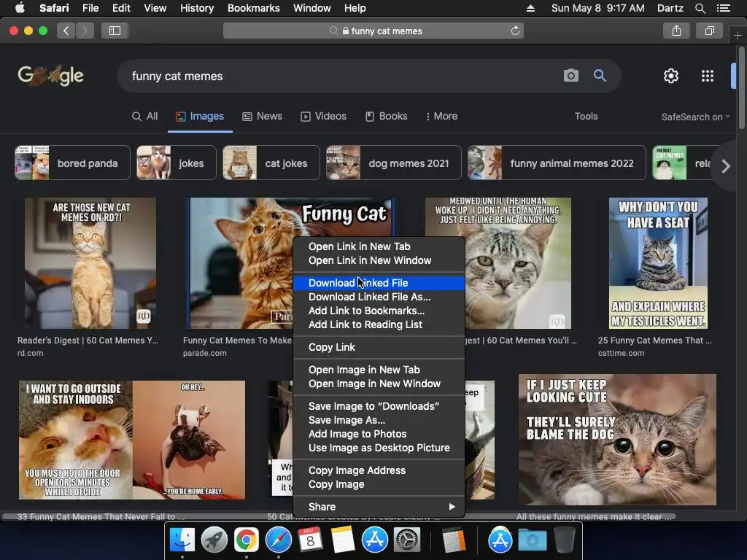Viewport: 747px width, 560px height.
Task: Choose Download Linked File
Action: pos(379,283)
